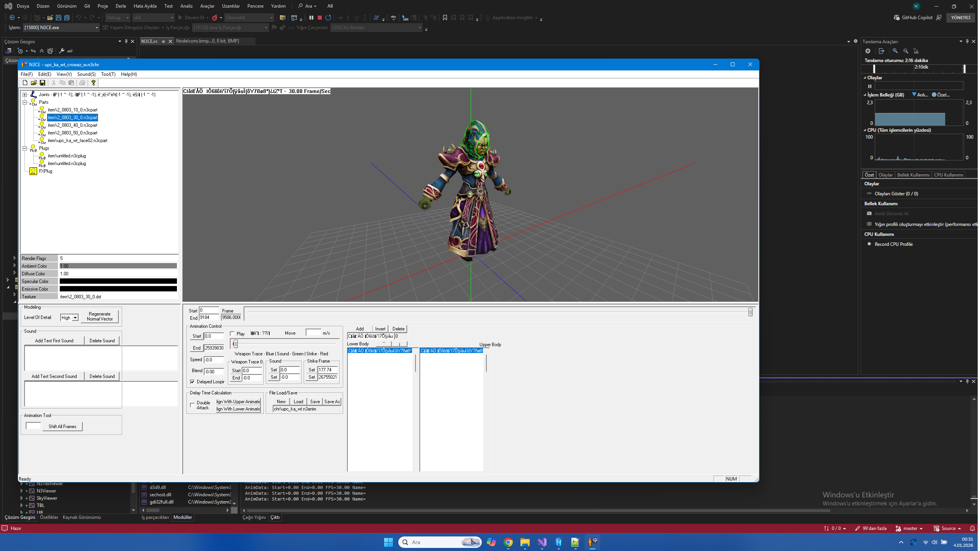Screen dimensions: 980x551
Task: Zoom out on the Diagnostic Tools timeline
Action: (x=906, y=51)
